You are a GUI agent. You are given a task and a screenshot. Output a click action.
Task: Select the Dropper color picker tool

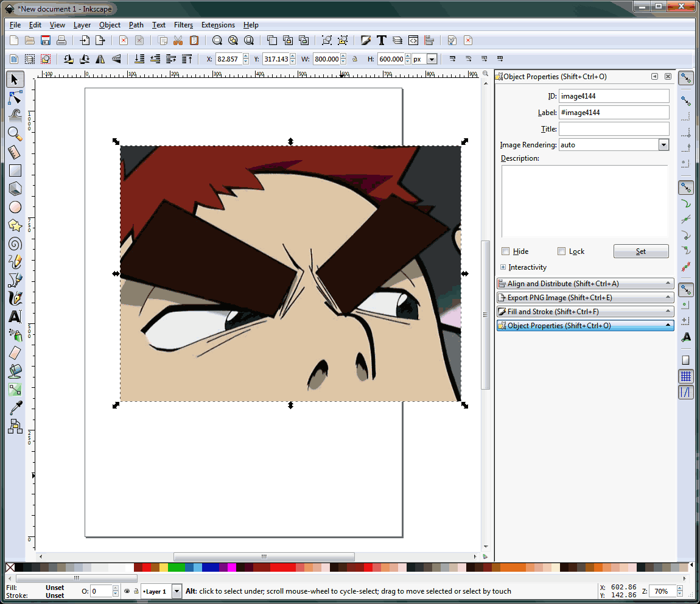click(x=15, y=408)
